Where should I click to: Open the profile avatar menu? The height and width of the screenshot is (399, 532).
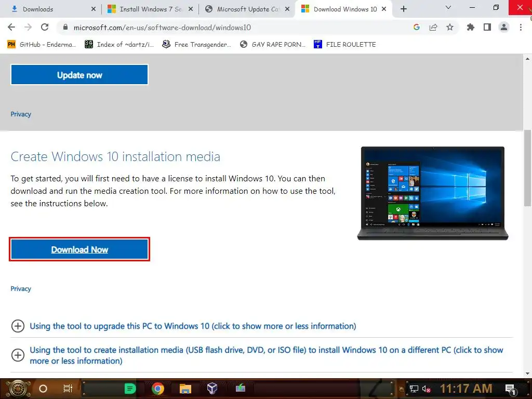click(504, 27)
